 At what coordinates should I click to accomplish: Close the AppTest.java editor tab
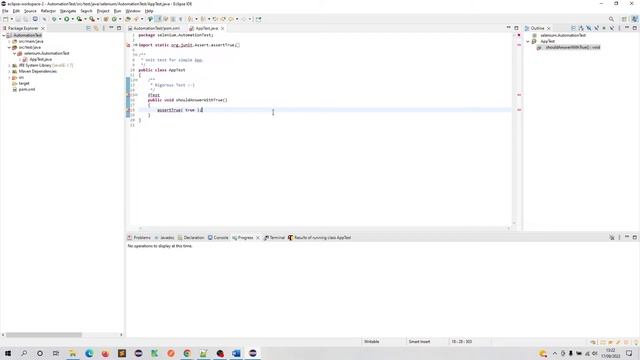[x=222, y=28]
